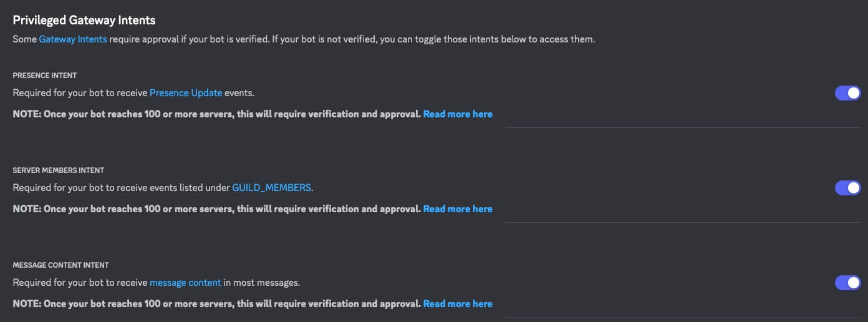
Task: Click the PRESENCE INTENT section label
Action: 45,76
